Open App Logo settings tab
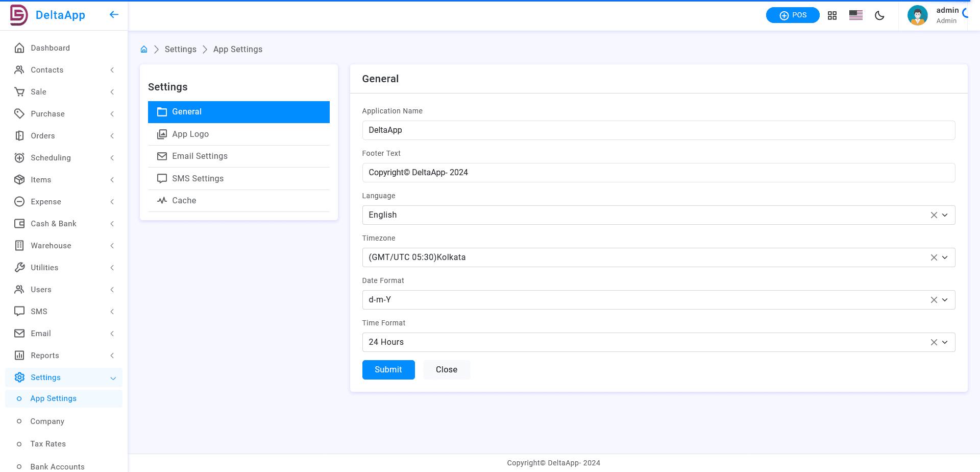The width and height of the screenshot is (980, 472). point(238,134)
